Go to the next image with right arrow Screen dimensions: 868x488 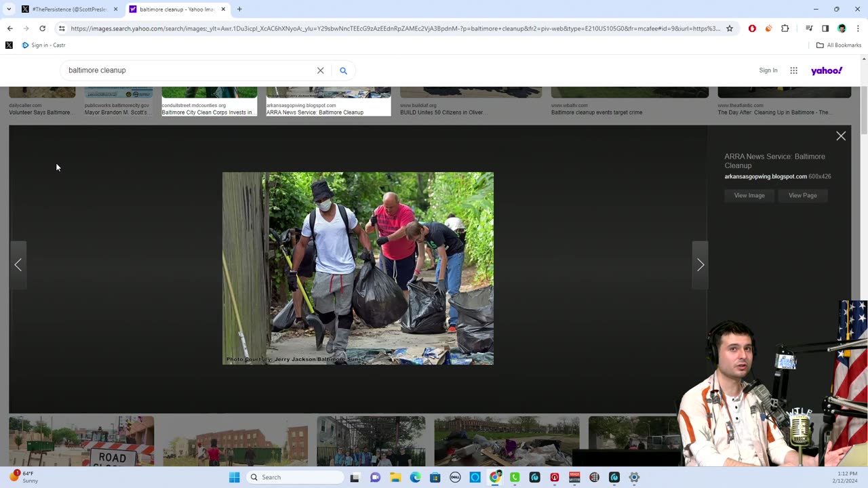click(701, 265)
